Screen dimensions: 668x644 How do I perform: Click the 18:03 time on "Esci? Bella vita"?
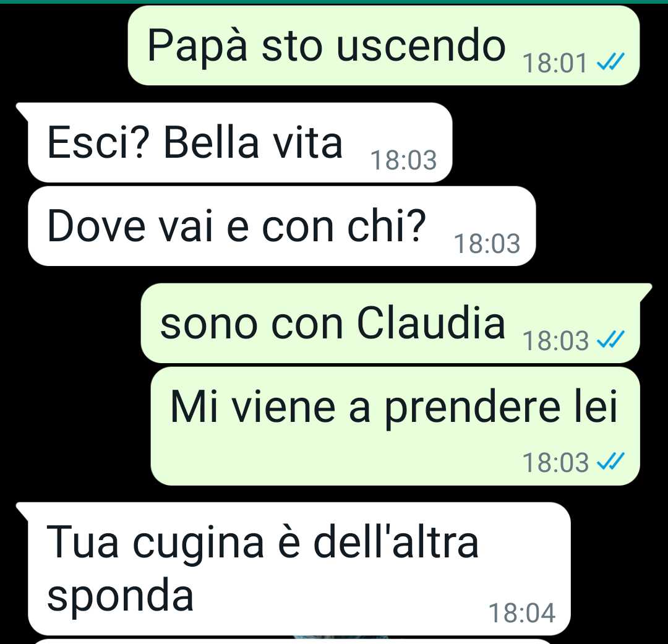(x=404, y=161)
